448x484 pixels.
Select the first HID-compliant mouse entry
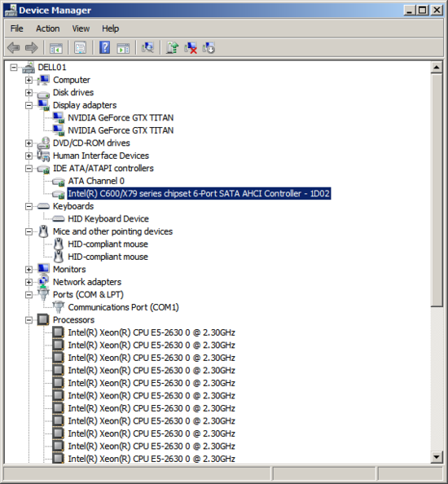point(108,244)
